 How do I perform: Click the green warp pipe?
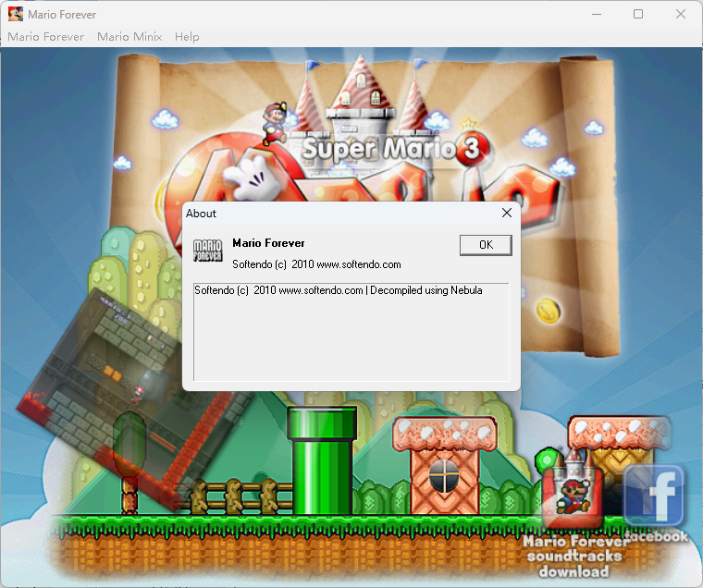pos(322,460)
